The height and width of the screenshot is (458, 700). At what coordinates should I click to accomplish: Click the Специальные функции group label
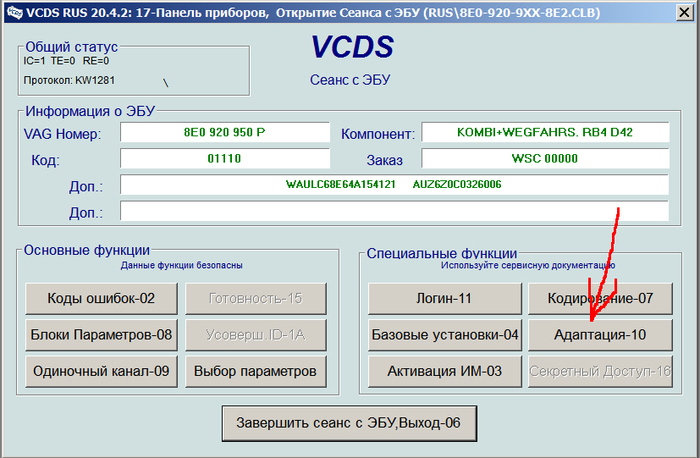pos(442,253)
